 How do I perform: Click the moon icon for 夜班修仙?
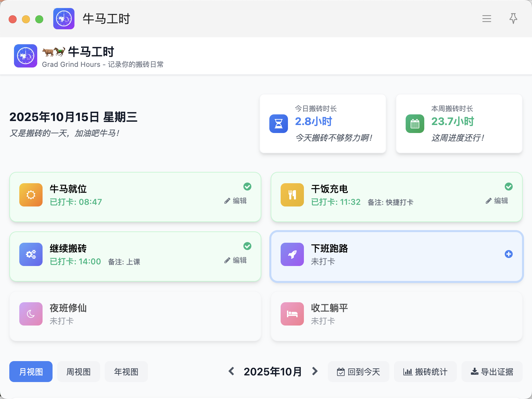pyautogui.click(x=31, y=314)
